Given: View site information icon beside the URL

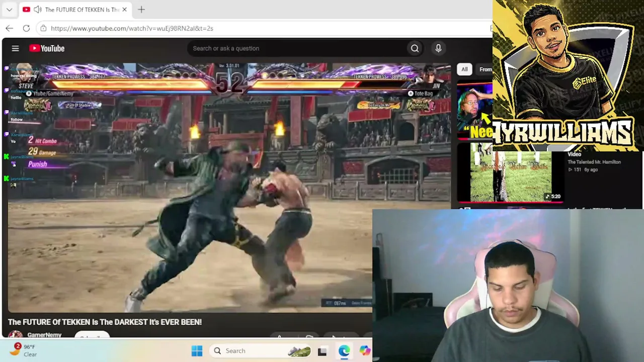Looking at the screenshot, I should 43,28.
